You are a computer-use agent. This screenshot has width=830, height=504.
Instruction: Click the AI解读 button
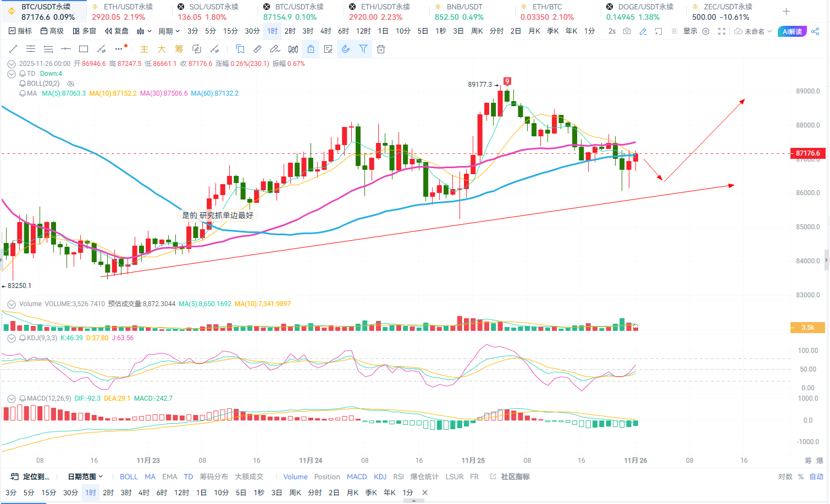point(792,31)
